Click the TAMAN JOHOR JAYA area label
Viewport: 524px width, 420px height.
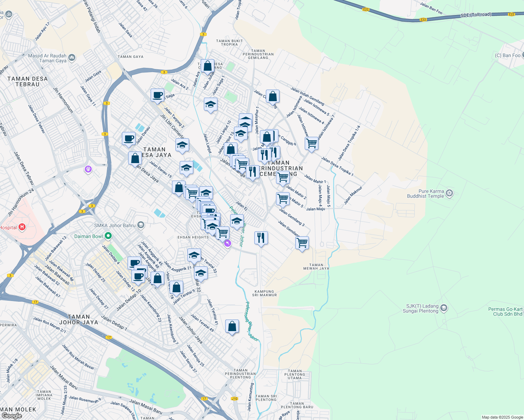[x=79, y=320]
